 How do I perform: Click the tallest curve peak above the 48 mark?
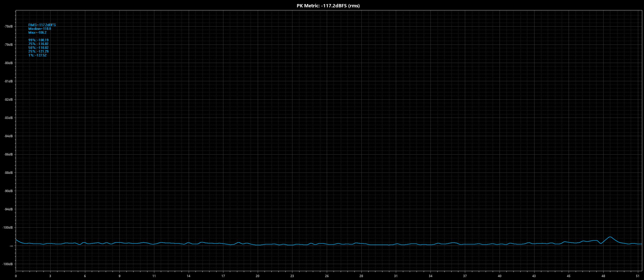[x=610, y=237]
